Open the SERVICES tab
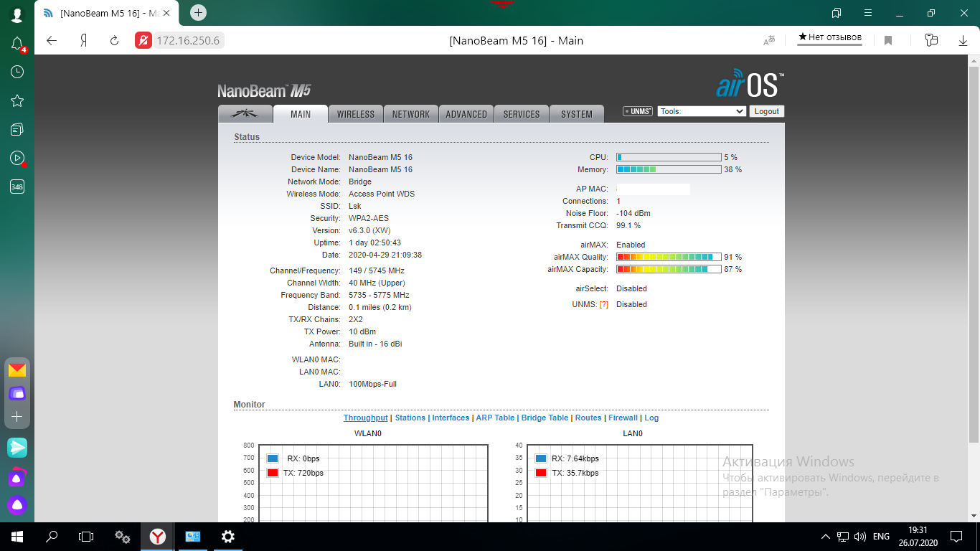Screen dimensions: 980x551 click(522, 114)
